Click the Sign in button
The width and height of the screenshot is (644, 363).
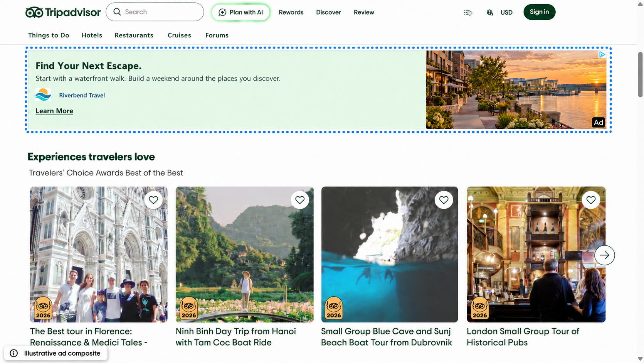point(539,12)
